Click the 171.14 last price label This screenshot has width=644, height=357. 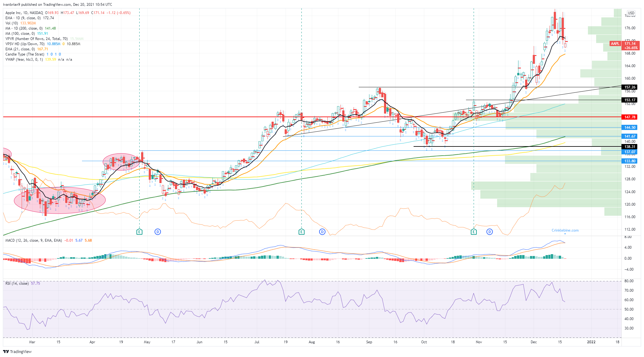coord(630,44)
